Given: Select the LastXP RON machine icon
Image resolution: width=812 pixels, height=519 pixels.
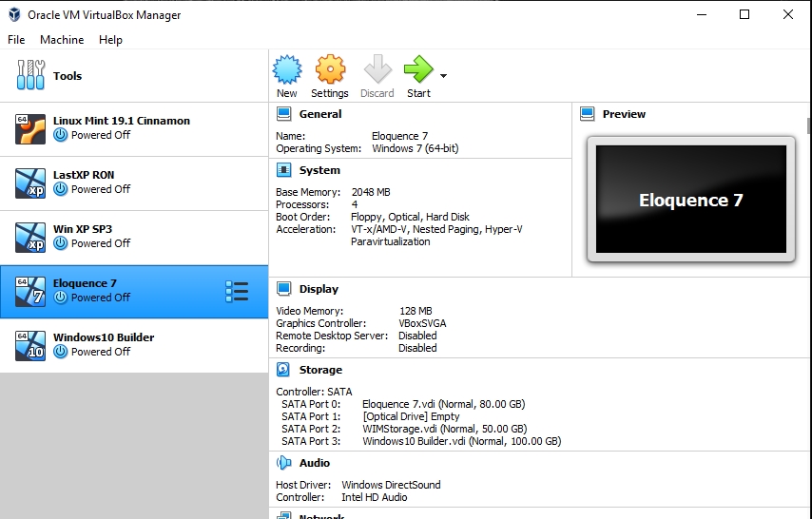Looking at the screenshot, I should pyautogui.click(x=30, y=183).
